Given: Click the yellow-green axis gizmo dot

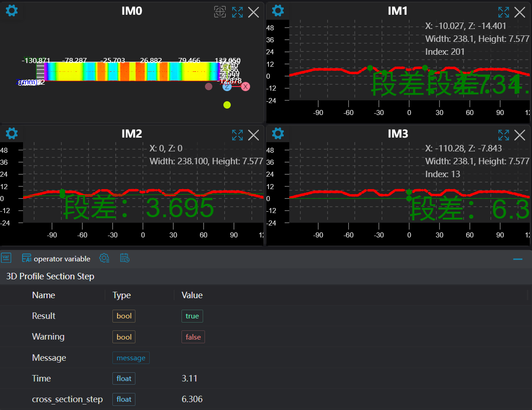Looking at the screenshot, I should tap(227, 105).
